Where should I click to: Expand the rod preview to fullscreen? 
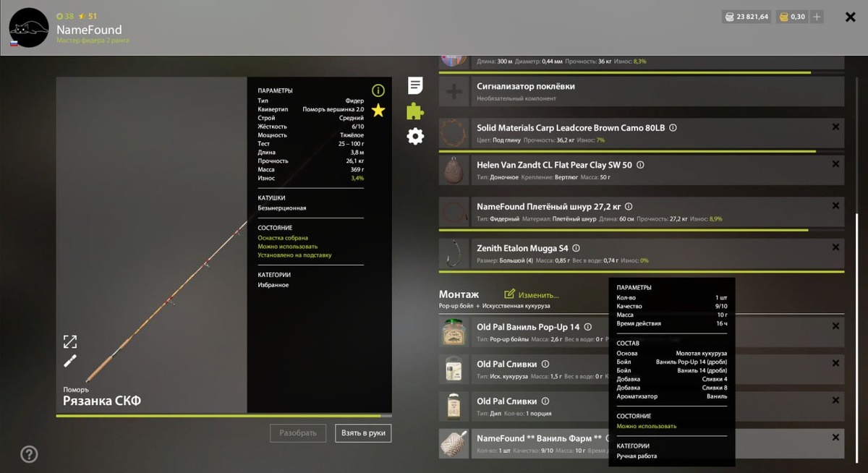point(70,341)
